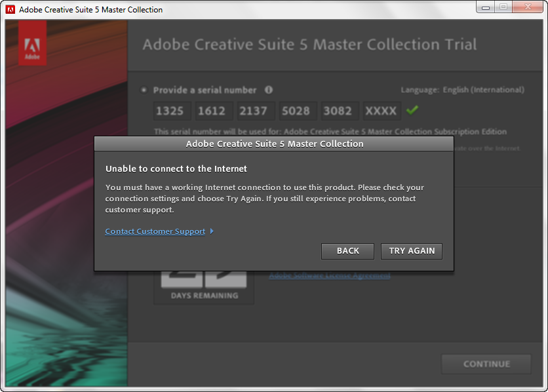Click the Adobe icon in the title bar

click(10, 9)
